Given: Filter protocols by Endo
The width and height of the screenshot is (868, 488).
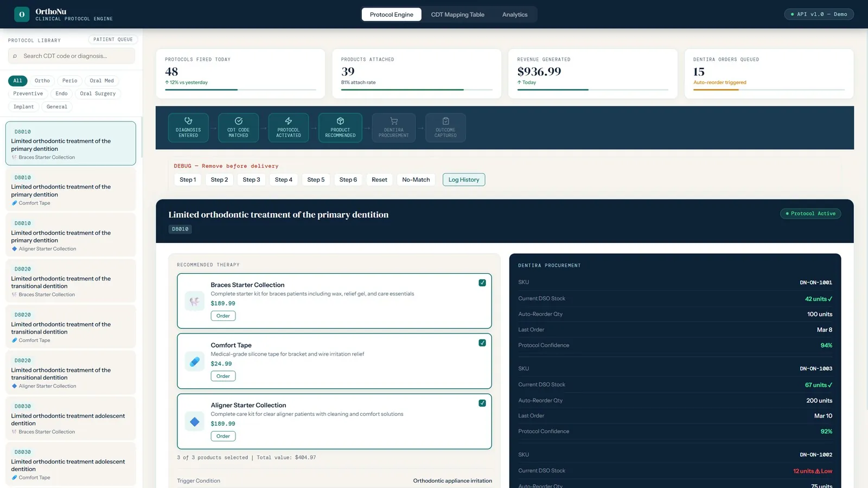Looking at the screenshot, I should [62, 94].
